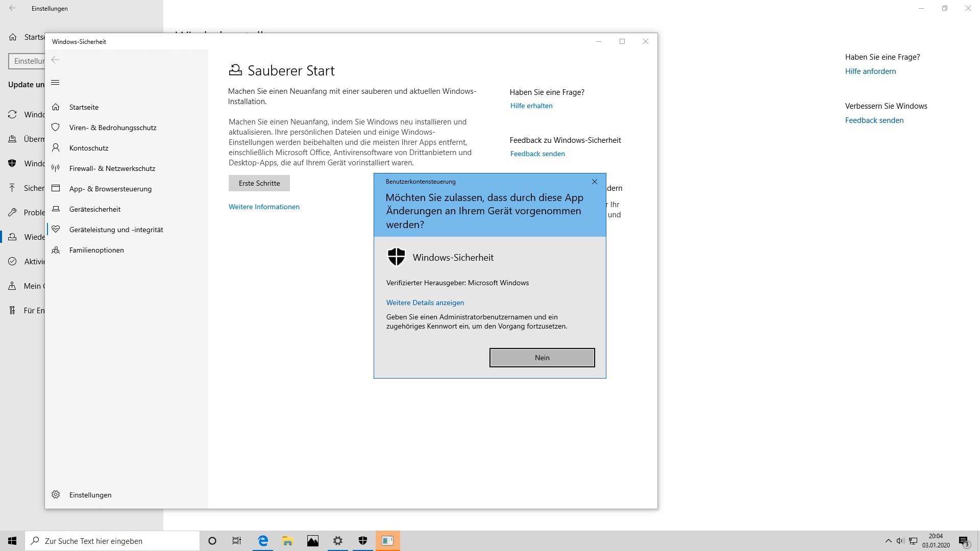Show hidden system tray icons
The image size is (980, 551).
pos(888,541)
